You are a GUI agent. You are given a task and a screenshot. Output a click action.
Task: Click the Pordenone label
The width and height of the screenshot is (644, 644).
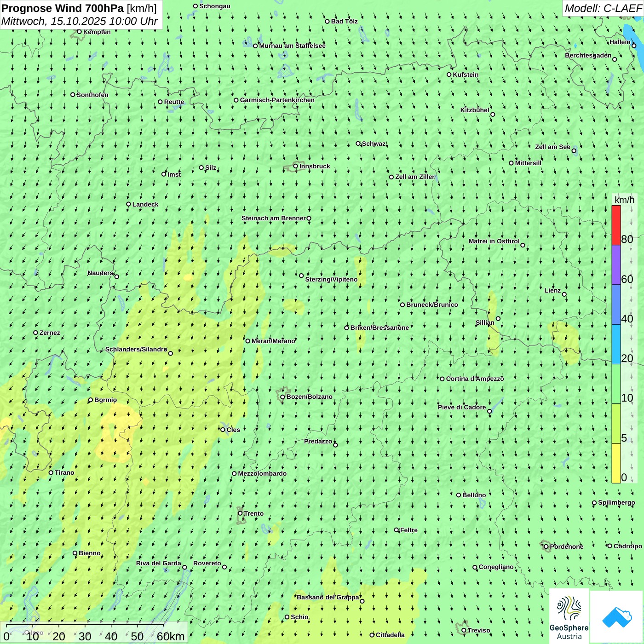(x=567, y=546)
